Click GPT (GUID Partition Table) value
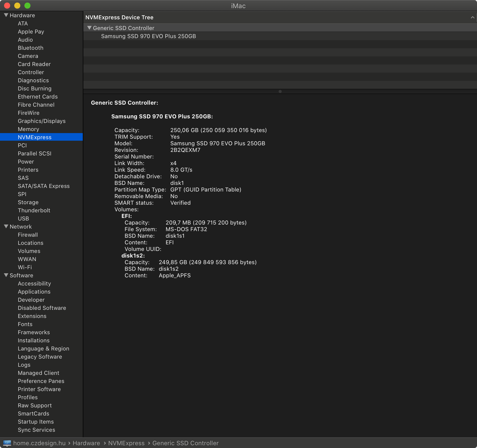This screenshot has width=477, height=448. [x=206, y=189]
